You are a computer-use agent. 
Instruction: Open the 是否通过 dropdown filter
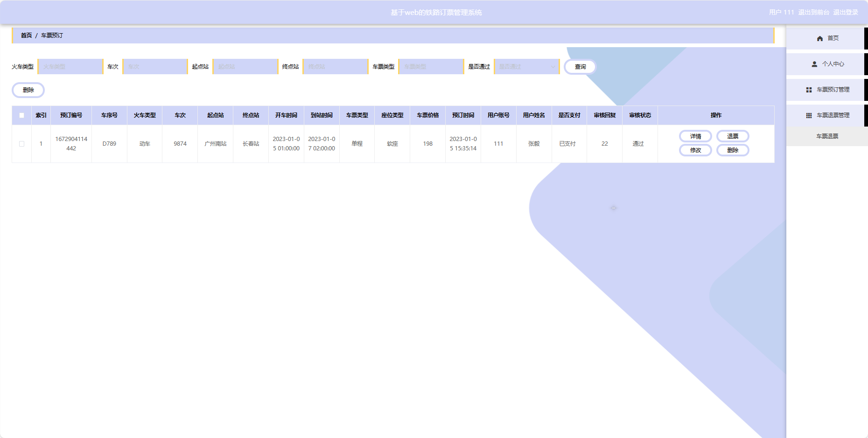tap(527, 67)
